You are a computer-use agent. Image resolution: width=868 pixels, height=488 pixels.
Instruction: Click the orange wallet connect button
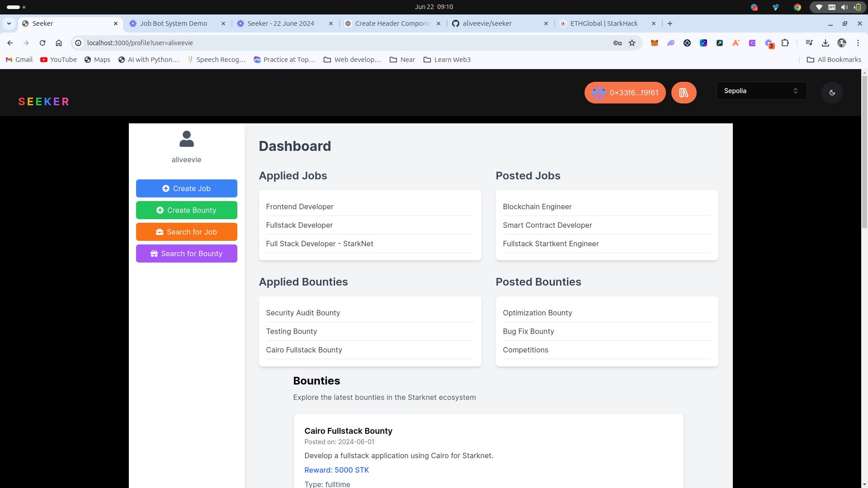(624, 92)
